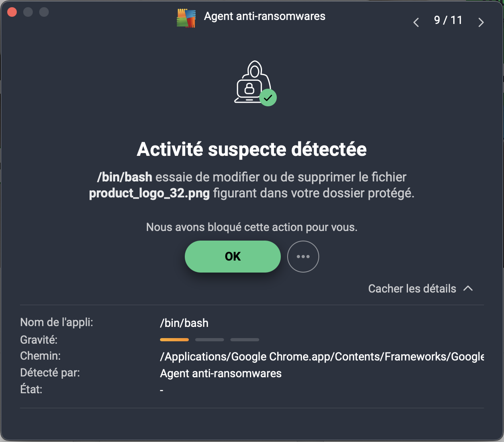Click the Cacher les détails link

pos(412,289)
